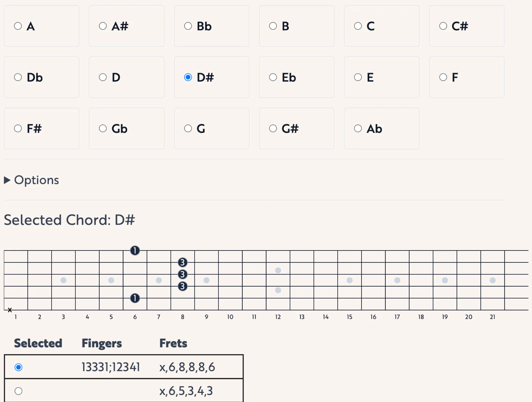Click the C# chord card
The width and height of the screenshot is (532, 402).
[x=466, y=26]
